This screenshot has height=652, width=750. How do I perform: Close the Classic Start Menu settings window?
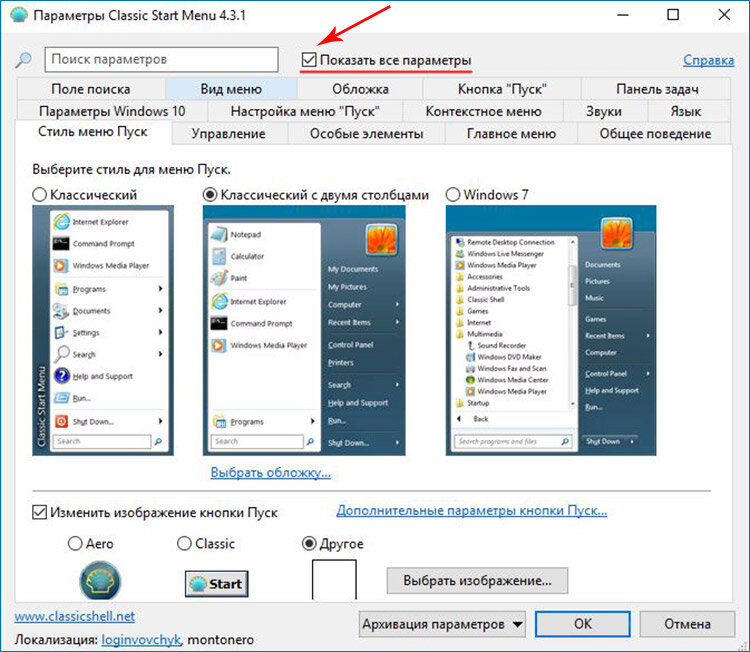click(x=724, y=15)
